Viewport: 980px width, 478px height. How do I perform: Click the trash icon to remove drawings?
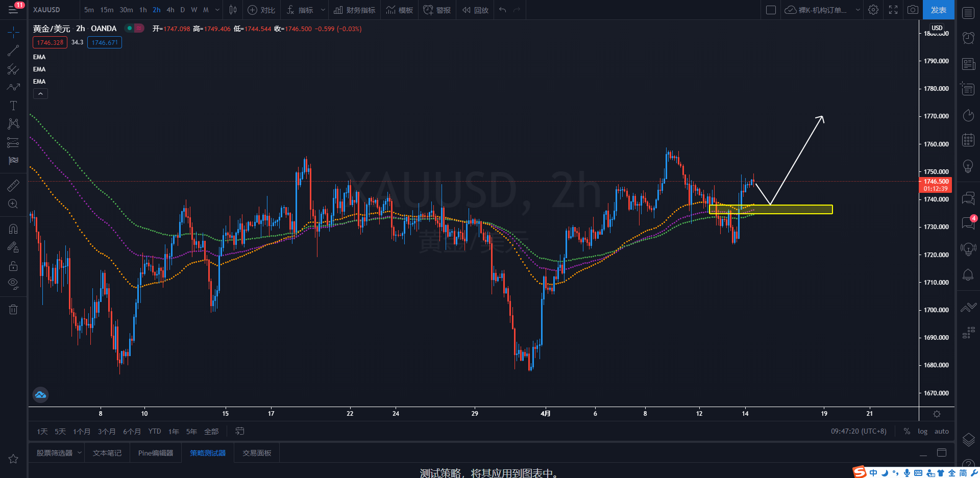click(13, 309)
